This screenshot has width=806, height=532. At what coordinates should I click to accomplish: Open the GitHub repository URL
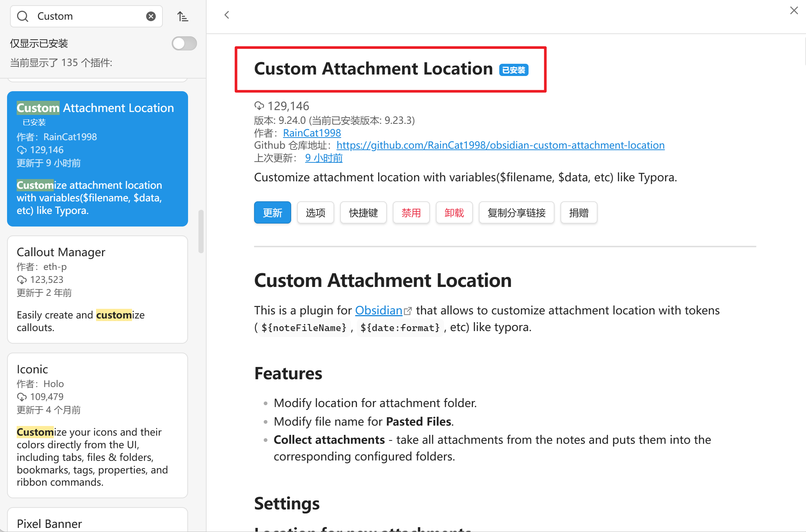tap(500, 145)
